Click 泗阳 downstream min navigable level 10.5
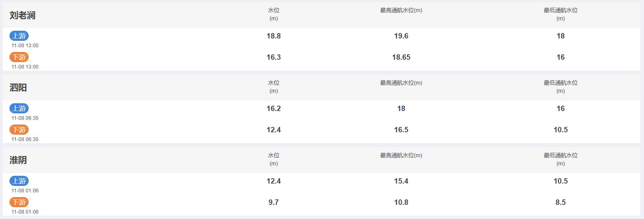This screenshot has width=644, height=219. point(561,130)
